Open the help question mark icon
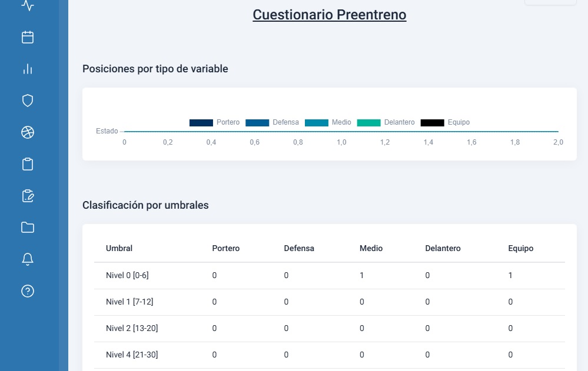 [x=28, y=291]
